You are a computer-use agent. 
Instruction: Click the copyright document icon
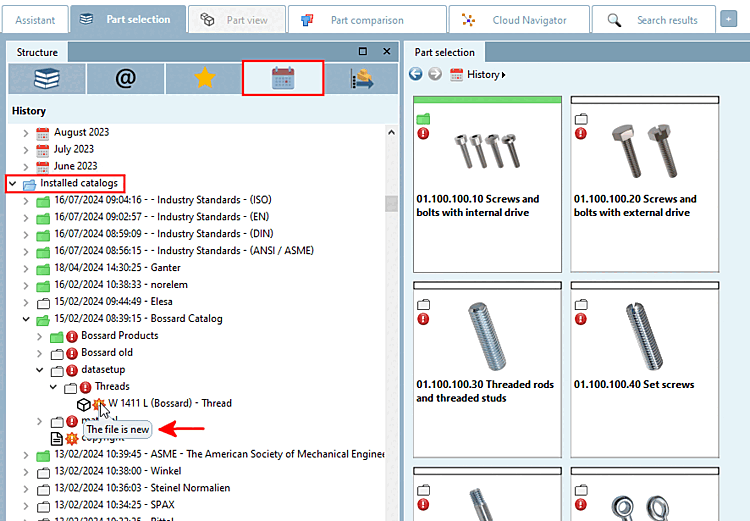click(x=57, y=438)
